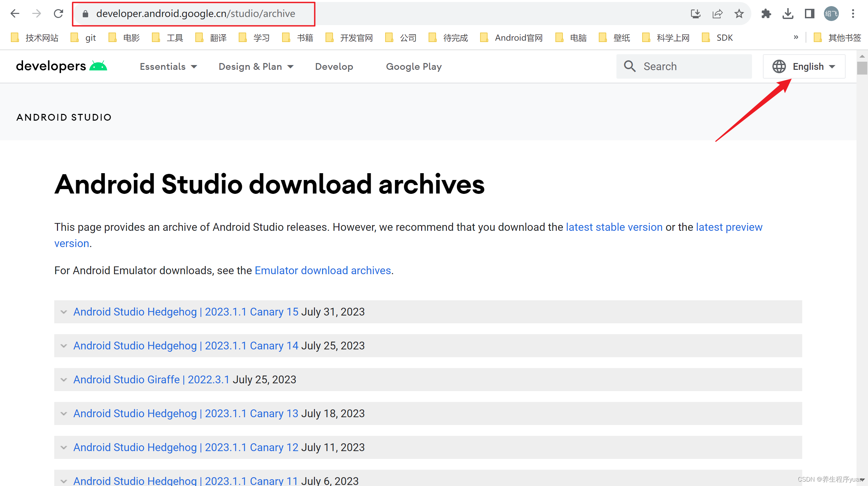Screen dimensions: 868x486
Task: Toggle the browser side panel icon
Action: [810, 14]
